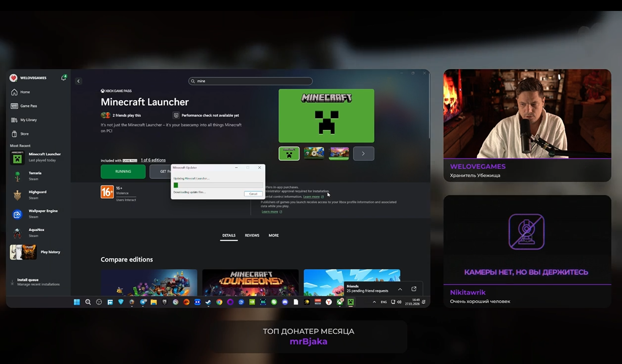The width and height of the screenshot is (622, 364).
Task: Select the Minecraft creeper logo thumbnail
Action: pyautogui.click(x=289, y=154)
